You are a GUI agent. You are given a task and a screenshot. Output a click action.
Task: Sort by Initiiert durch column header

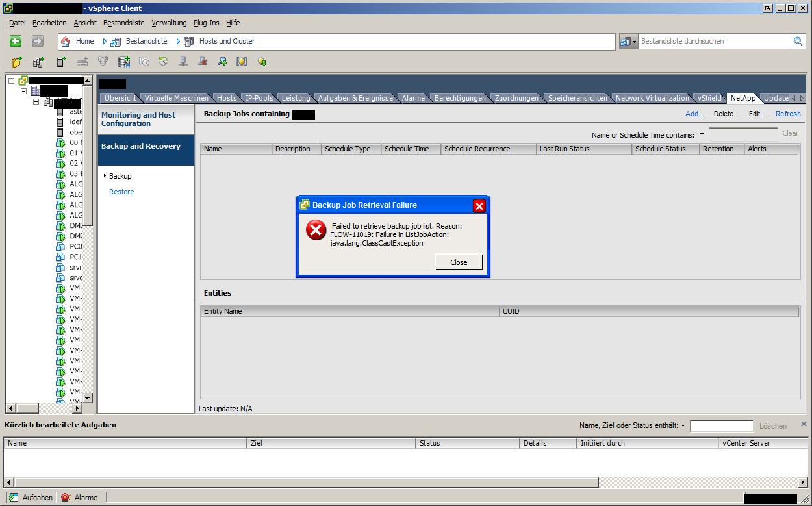[x=648, y=443]
